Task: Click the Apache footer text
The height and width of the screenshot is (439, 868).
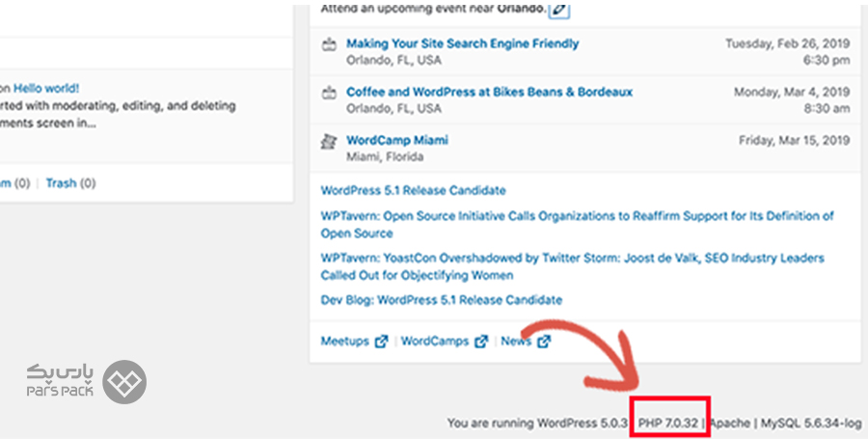Action: 730,424
